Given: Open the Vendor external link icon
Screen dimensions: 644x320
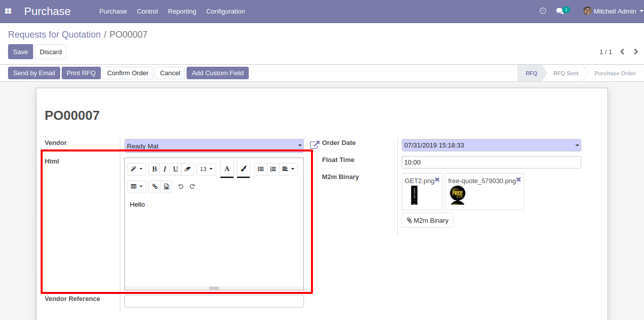Looking at the screenshot, I should click(314, 145).
